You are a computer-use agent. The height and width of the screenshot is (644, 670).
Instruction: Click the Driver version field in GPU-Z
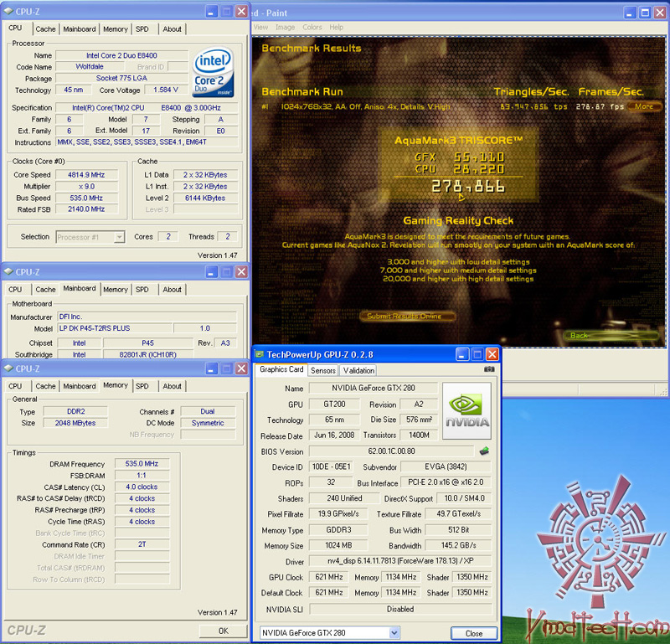coord(400,560)
